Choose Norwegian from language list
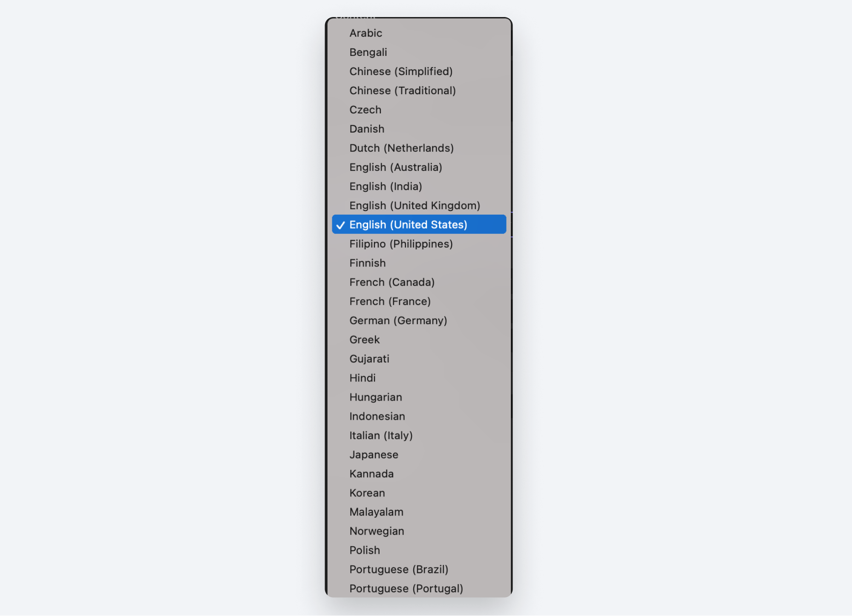Screen dimensions: 852x616 (x=377, y=531)
